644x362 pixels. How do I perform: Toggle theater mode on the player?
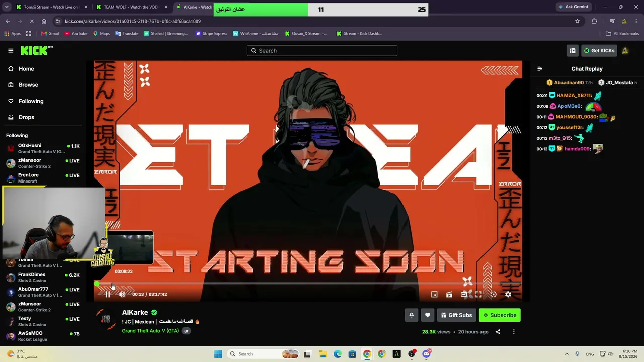pos(464,295)
